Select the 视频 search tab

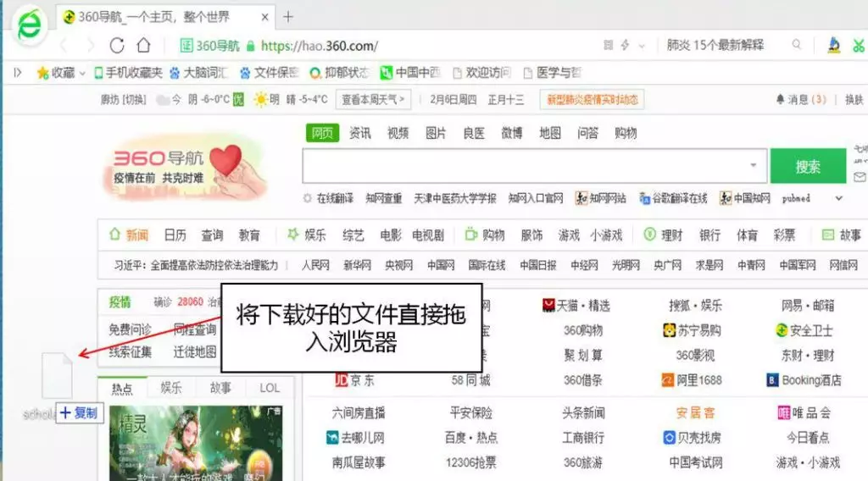coord(398,133)
